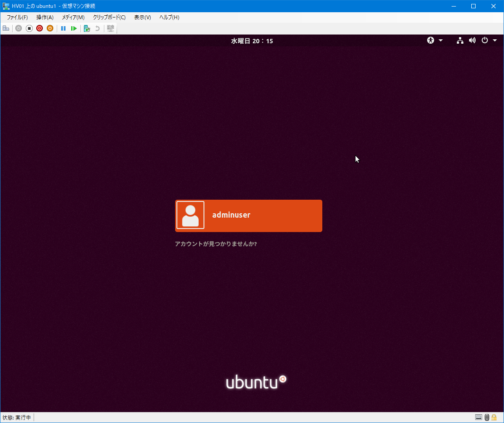The image size is (504, 423).
Task: Expand the Ubuntu power system menu
Action: click(x=489, y=41)
